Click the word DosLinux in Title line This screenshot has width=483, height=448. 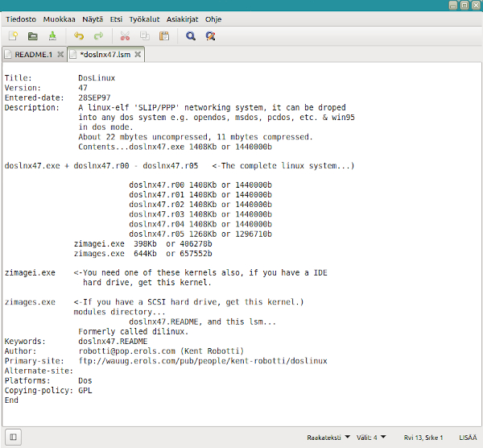[97, 78]
